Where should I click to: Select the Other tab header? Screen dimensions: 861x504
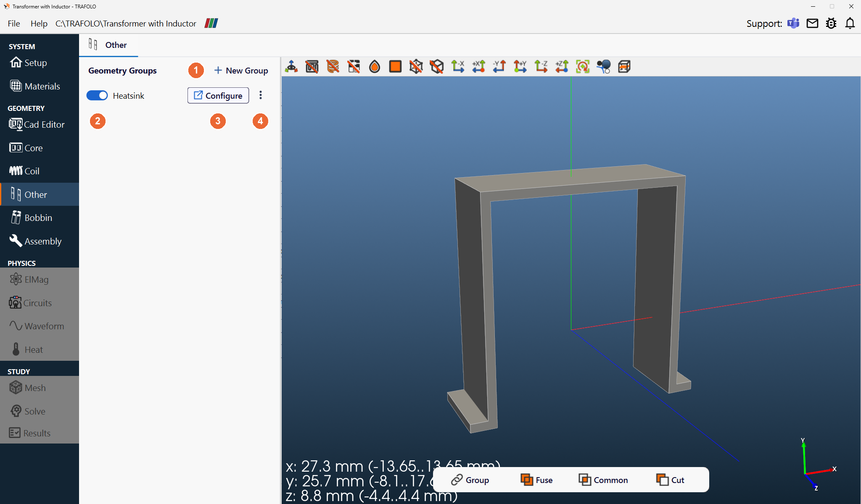click(x=108, y=45)
